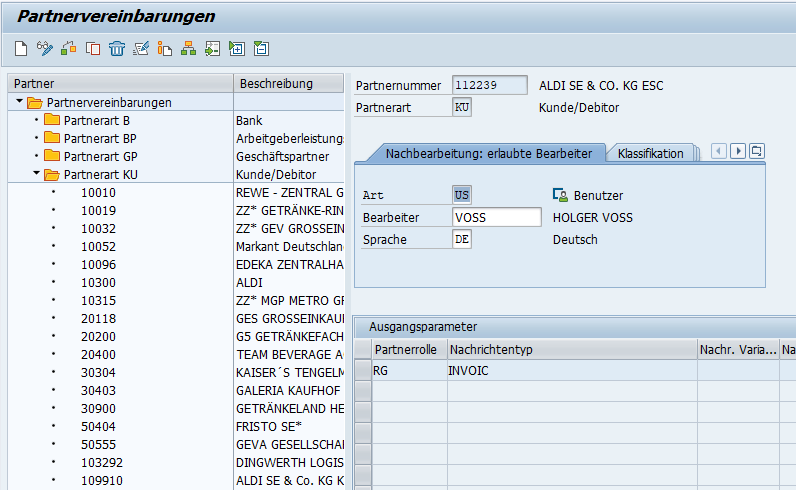Screen dimensions: 796x490
Task: Select partner 10300 ALDI in the tree
Action: point(99,282)
